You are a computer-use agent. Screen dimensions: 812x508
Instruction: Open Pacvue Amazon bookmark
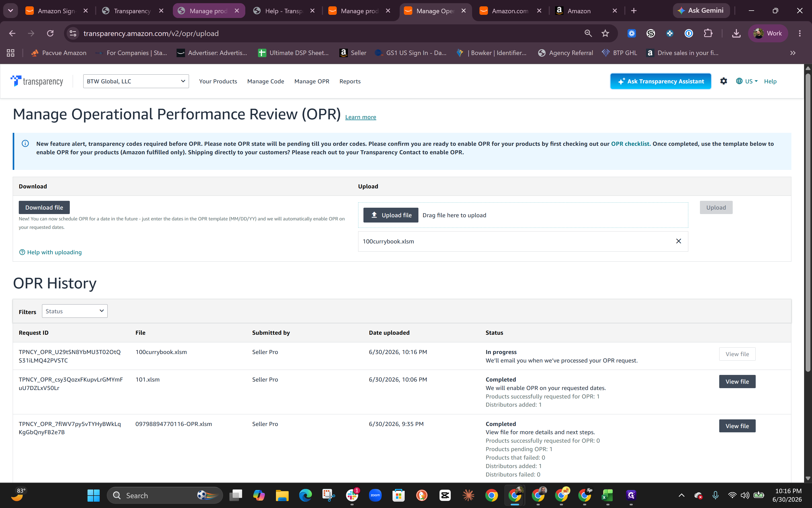click(58, 53)
